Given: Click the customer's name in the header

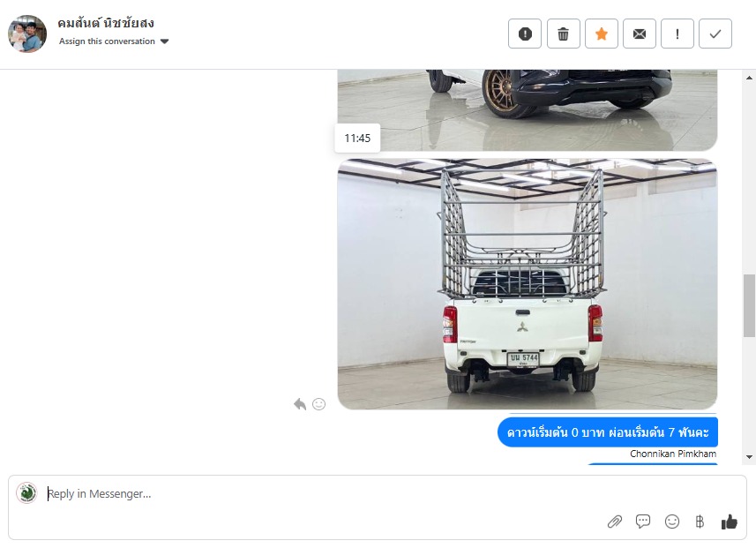Looking at the screenshot, I should [x=106, y=23].
